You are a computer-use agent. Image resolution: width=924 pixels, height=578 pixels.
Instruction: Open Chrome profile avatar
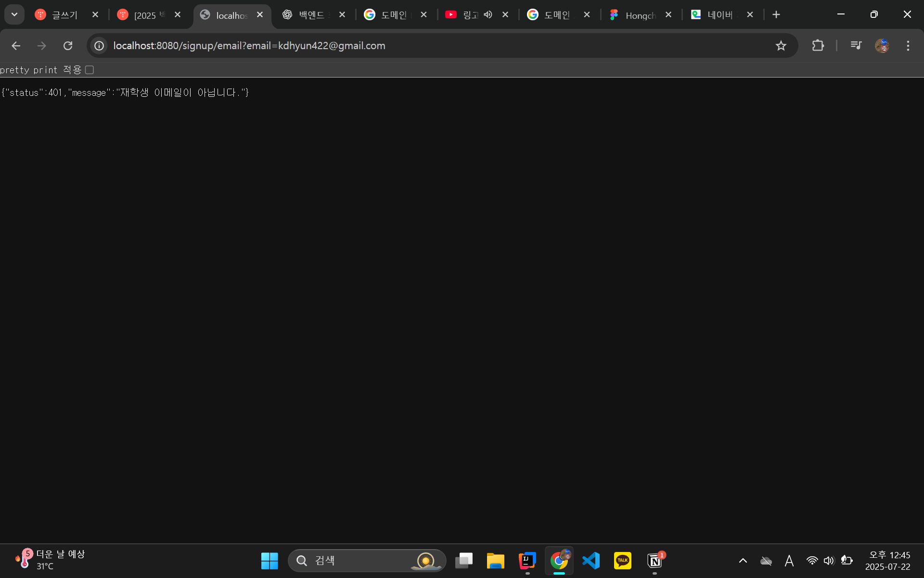882,46
